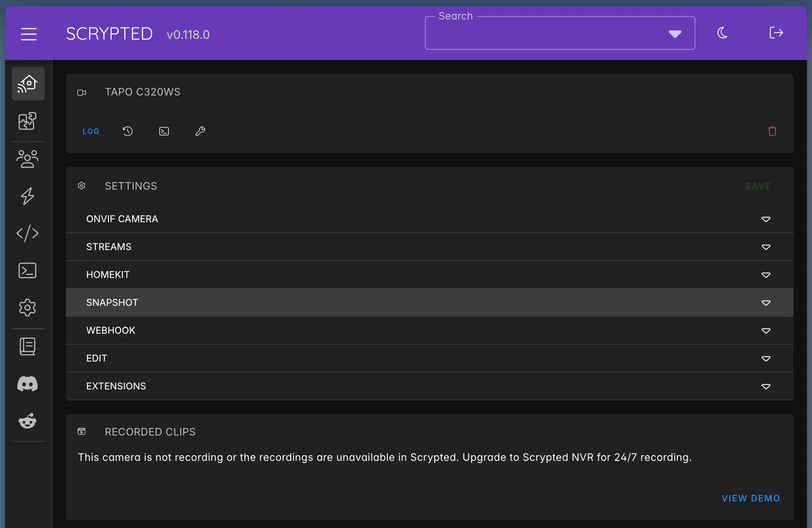Delete the device with the trash icon
This screenshot has width=812, height=528.
coord(772,131)
